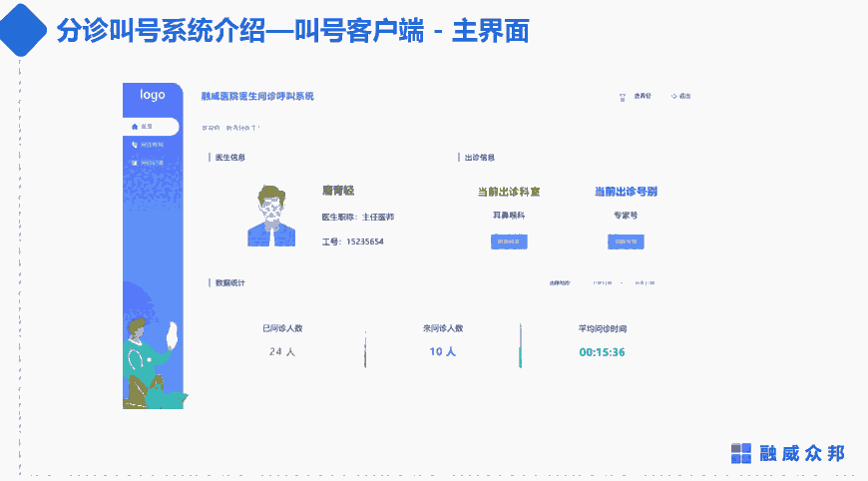Click the blue button under 耳鼻喉科
This screenshot has width=868, height=481.
point(509,241)
